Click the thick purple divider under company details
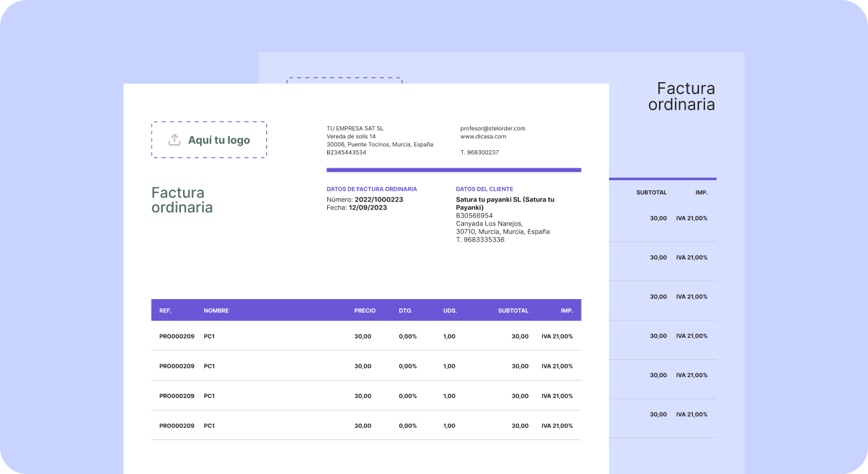 click(x=453, y=170)
